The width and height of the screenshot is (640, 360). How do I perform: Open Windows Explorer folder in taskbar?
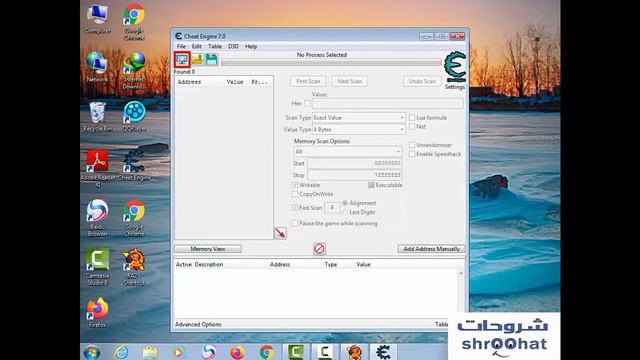[150, 352]
